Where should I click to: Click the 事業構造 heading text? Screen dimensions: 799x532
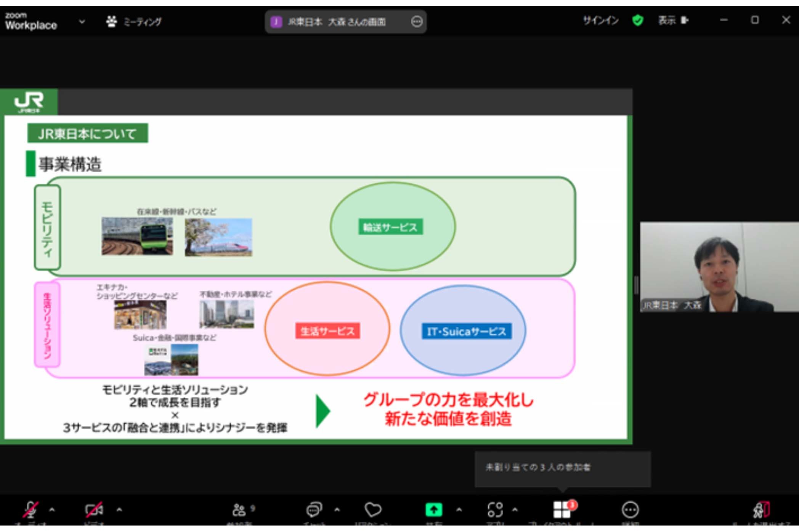(70, 165)
